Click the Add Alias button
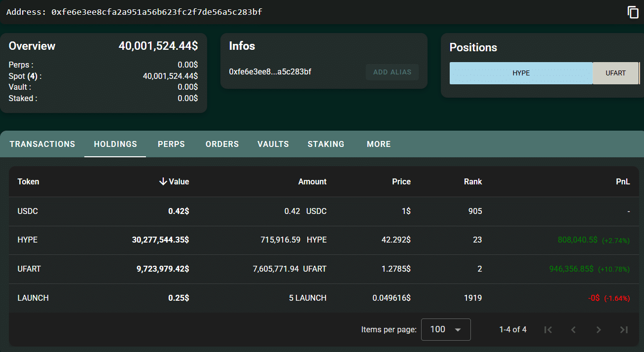Viewport: 644px width, 352px height. [x=392, y=72]
